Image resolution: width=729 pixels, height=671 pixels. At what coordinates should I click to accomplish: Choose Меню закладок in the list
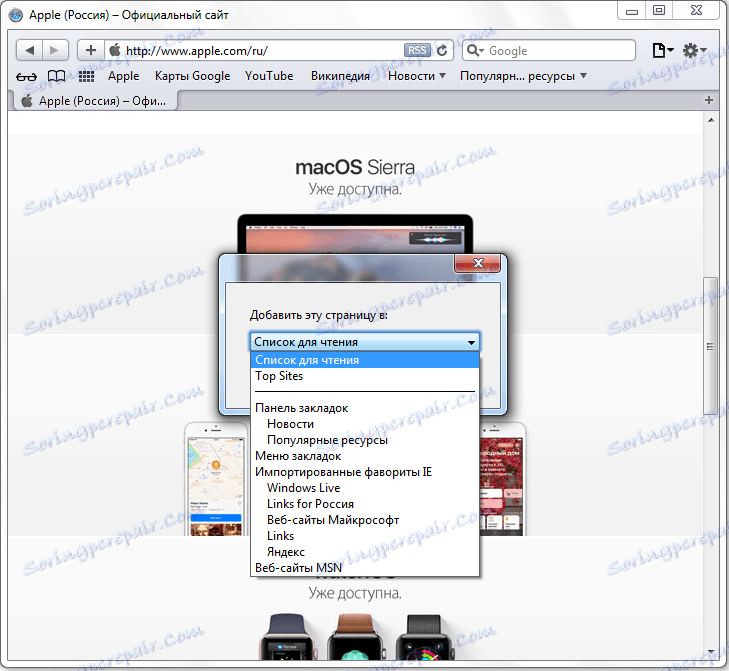point(364,456)
